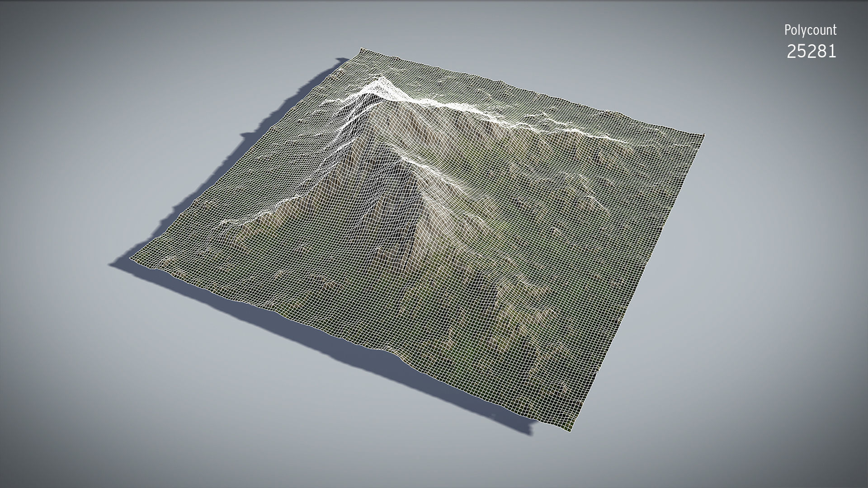
Task: Click the leftmost corner of the terrain mesh
Action: click(132, 259)
